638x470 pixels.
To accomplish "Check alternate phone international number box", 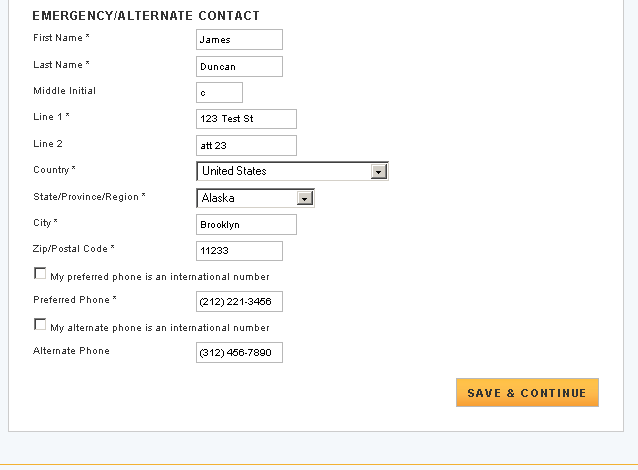I will (40, 325).
